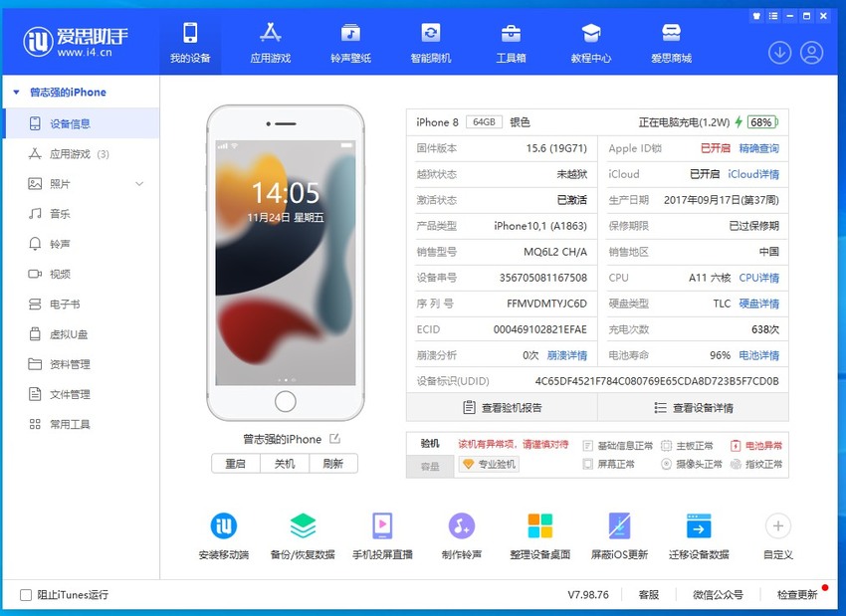The width and height of the screenshot is (846, 616).
Task: Switch to the 容量 tab
Action: [430, 467]
